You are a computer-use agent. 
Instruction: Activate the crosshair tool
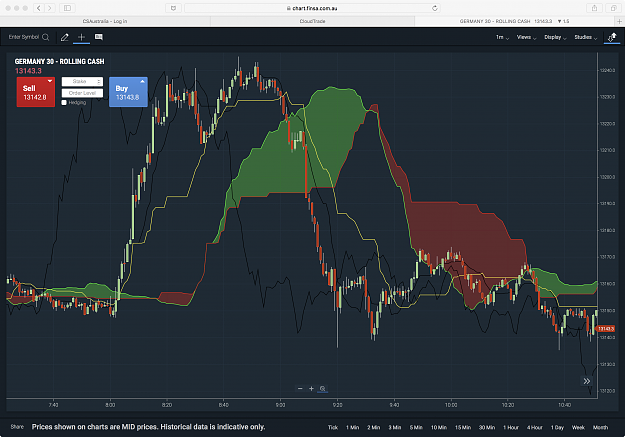(x=81, y=37)
